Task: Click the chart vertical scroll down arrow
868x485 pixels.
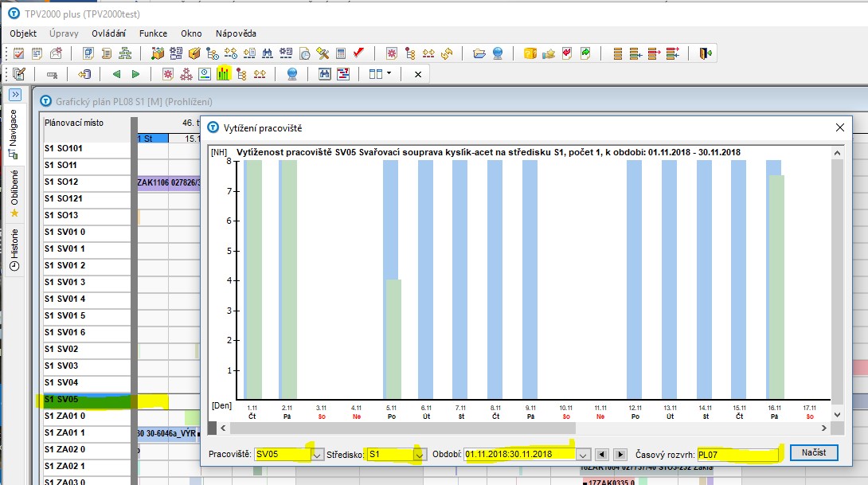Action: (x=837, y=415)
